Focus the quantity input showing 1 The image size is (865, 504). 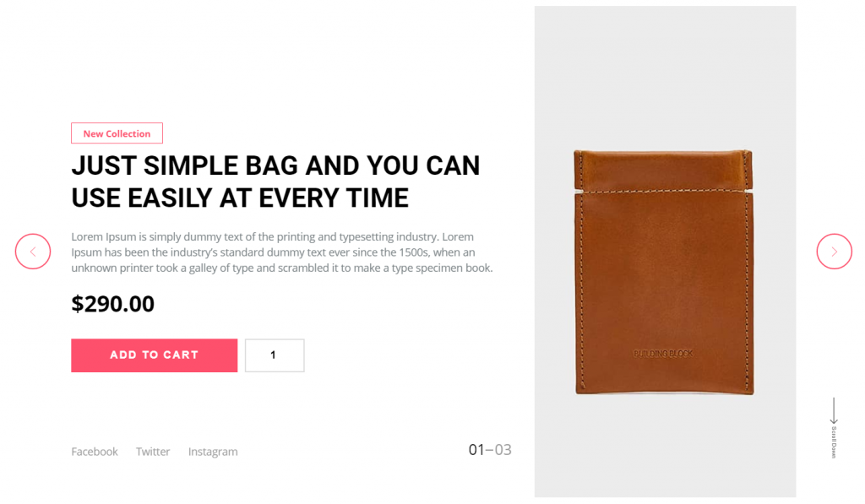point(275,355)
